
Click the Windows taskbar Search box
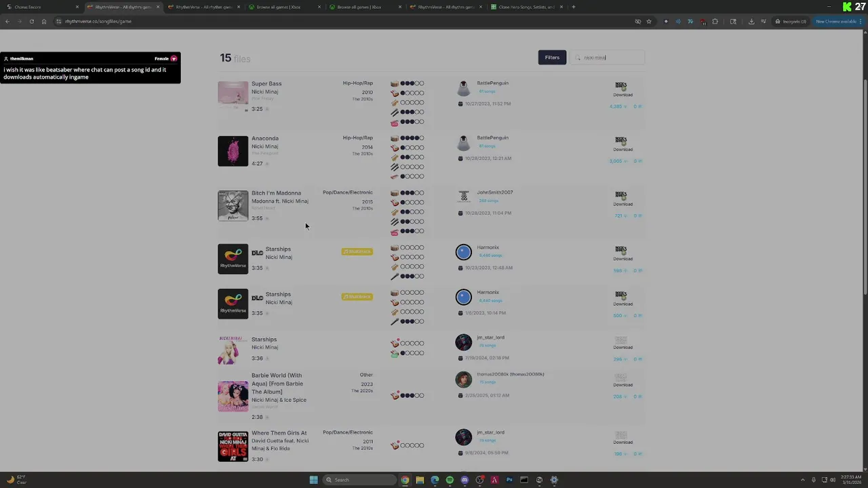point(359,480)
